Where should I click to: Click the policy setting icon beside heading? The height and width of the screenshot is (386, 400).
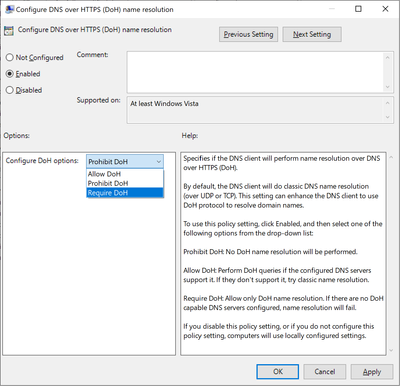[x=9, y=30]
